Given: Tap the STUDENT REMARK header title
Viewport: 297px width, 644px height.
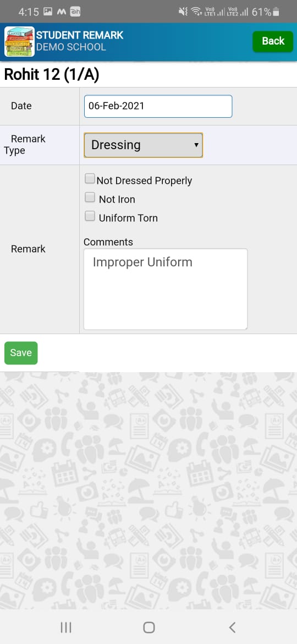Looking at the screenshot, I should pyautogui.click(x=80, y=35).
